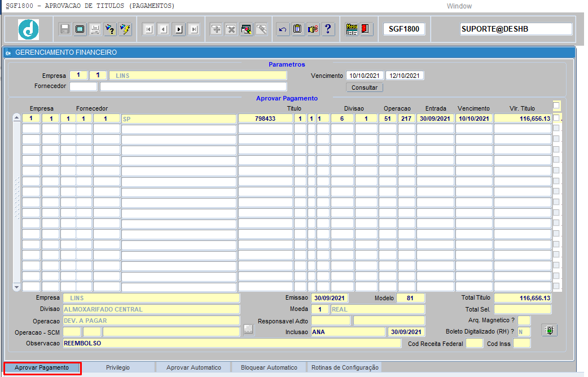Check the box for titulo 798433 row
588x377 pixels.
click(x=556, y=118)
